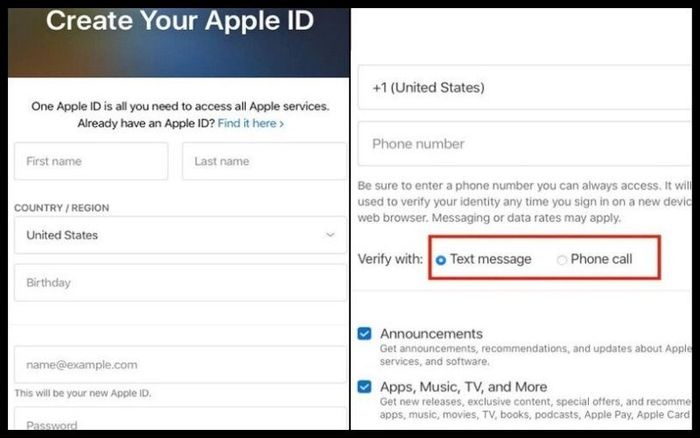This screenshot has height=438, width=700.
Task: Uncheck the Announcements checkbox
Action: [x=364, y=334]
